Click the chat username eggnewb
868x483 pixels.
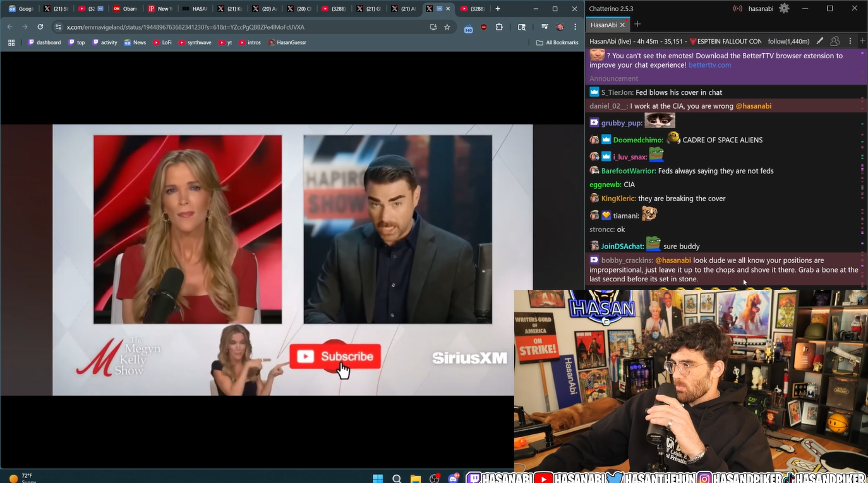tap(605, 185)
